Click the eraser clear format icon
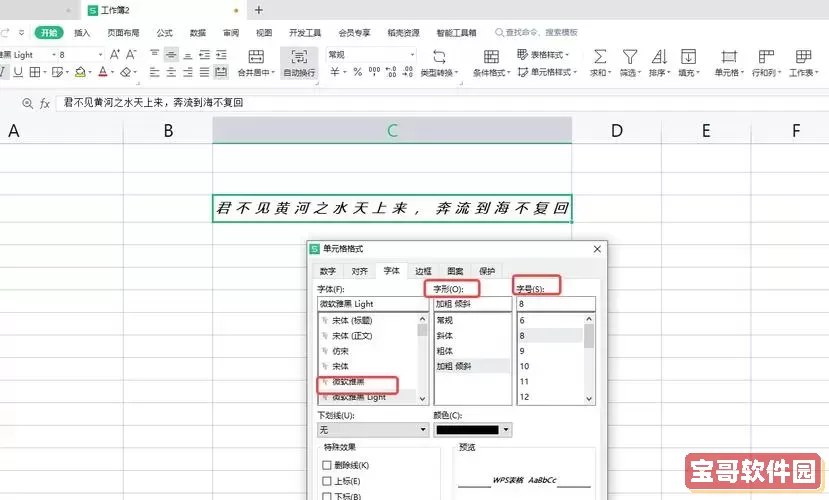This screenshot has width=829, height=500. (x=126, y=72)
